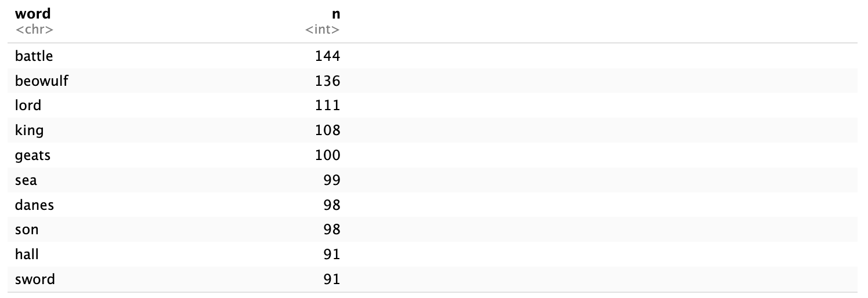Click the count value 136

coord(327,81)
